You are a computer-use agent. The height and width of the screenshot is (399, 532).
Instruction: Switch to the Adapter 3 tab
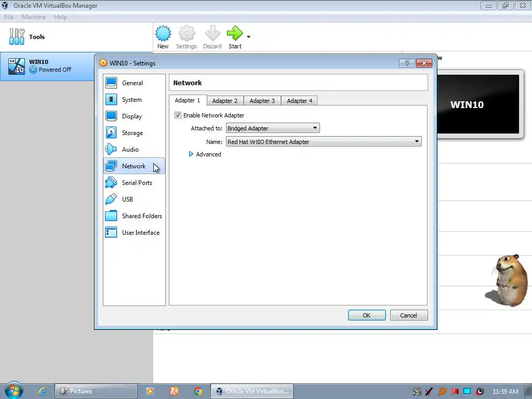coord(262,101)
